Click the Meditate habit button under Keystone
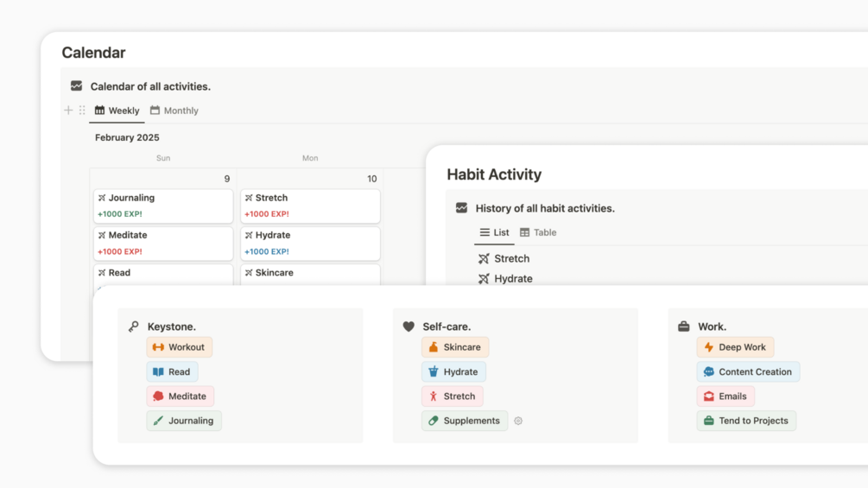 click(180, 396)
